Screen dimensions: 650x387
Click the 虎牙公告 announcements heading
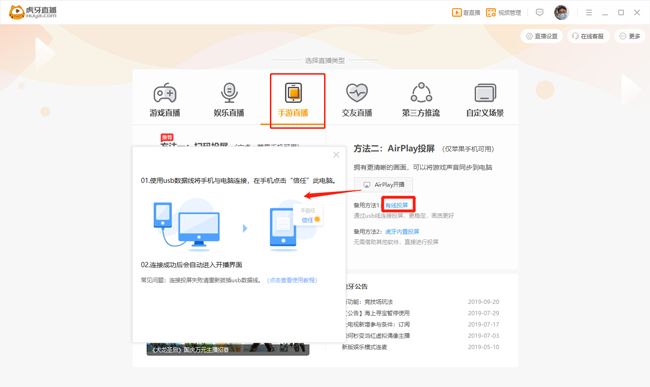(x=356, y=286)
